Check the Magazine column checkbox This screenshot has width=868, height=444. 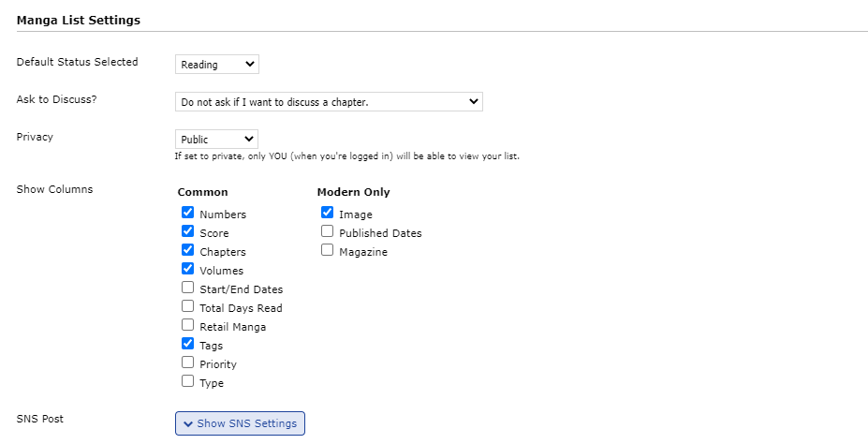pyautogui.click(x=328, y=251)
